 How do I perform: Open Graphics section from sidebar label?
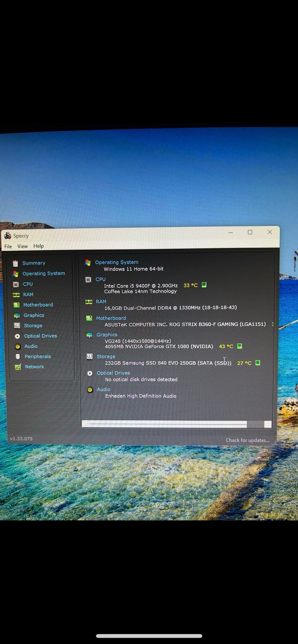pyautogui.click(x=34, y=315)
